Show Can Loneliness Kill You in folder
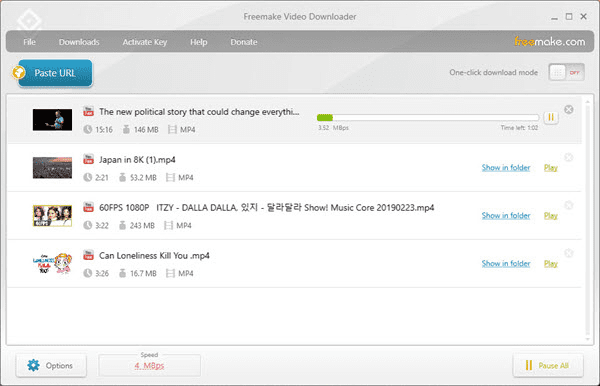The image size is (600, 386). 506,263
